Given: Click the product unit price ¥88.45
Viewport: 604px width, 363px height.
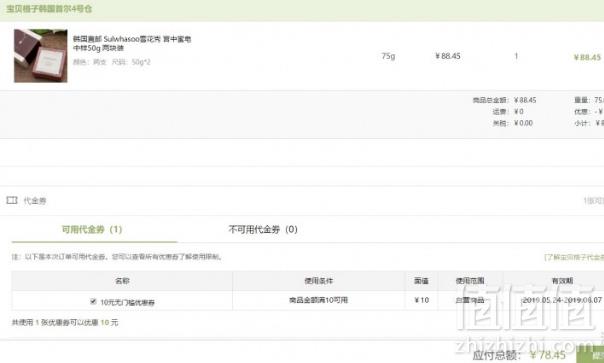Looking at the screenshot, I should click(448, 56).
